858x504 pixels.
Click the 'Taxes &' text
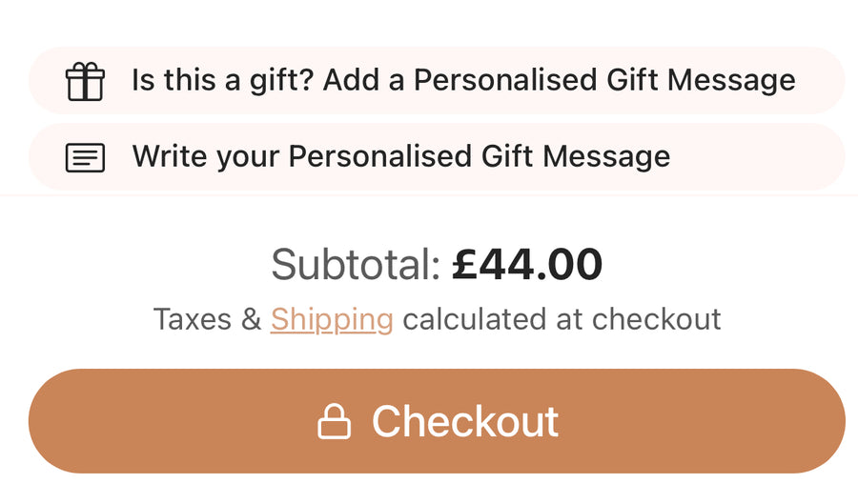[207, 319]
